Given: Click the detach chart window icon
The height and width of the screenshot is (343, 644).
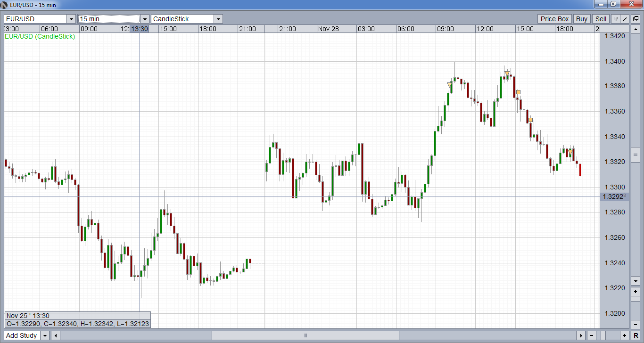Looking at the screenshot, I should coord(635,19).
